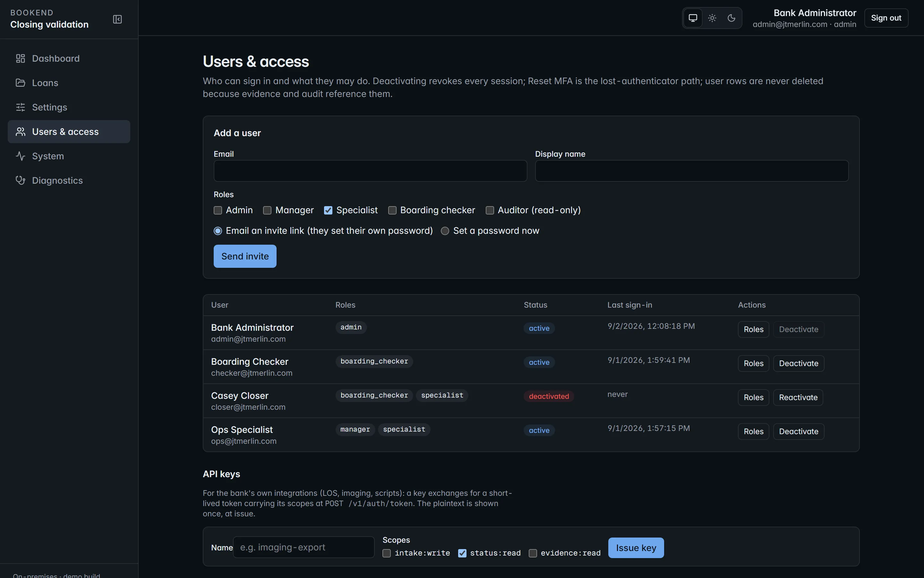Deactivate the Boarding Checker user
Viewport: 924px width, 578px height.
click(798, 363)
